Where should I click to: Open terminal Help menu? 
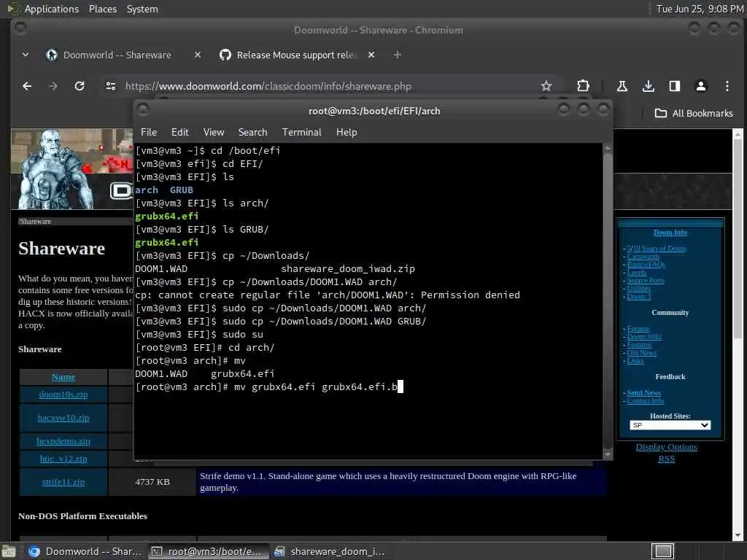(347, 133)
